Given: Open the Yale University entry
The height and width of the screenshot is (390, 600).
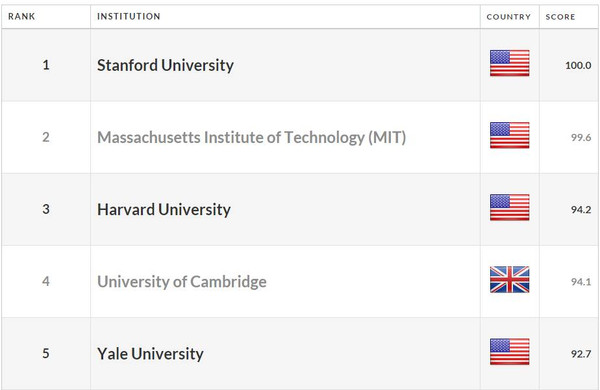Looking at the screenshot, I should (x=150, y=354).
